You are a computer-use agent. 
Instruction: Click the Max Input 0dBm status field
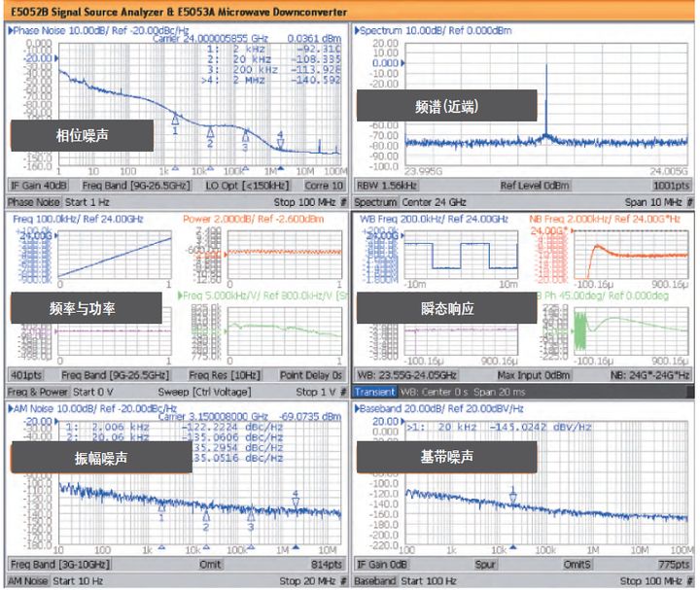point(534,375)
